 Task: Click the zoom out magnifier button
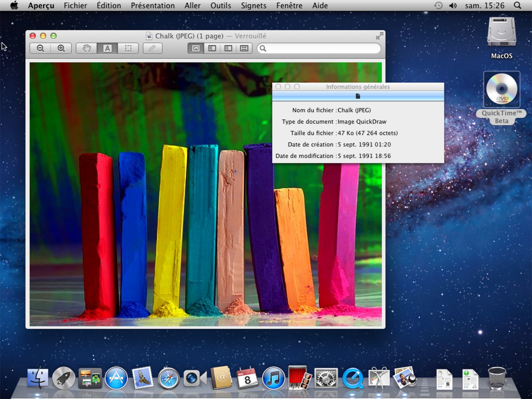(40, 48)
